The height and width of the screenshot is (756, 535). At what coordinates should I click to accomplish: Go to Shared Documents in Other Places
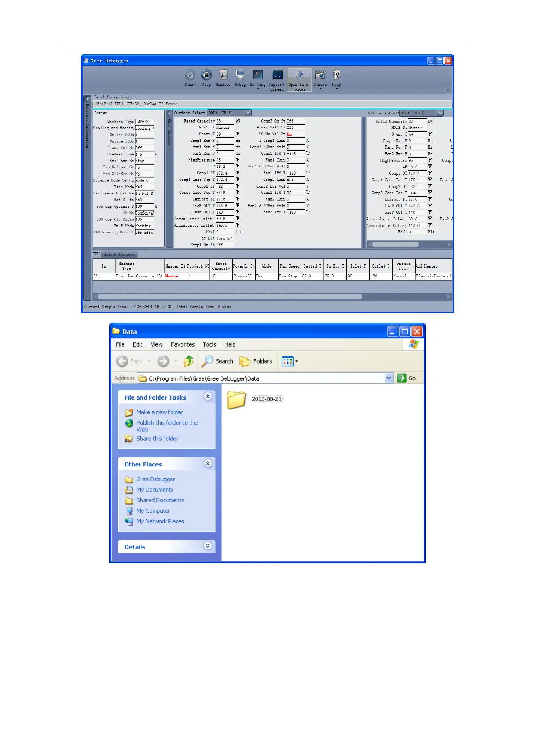click(160, 500)
